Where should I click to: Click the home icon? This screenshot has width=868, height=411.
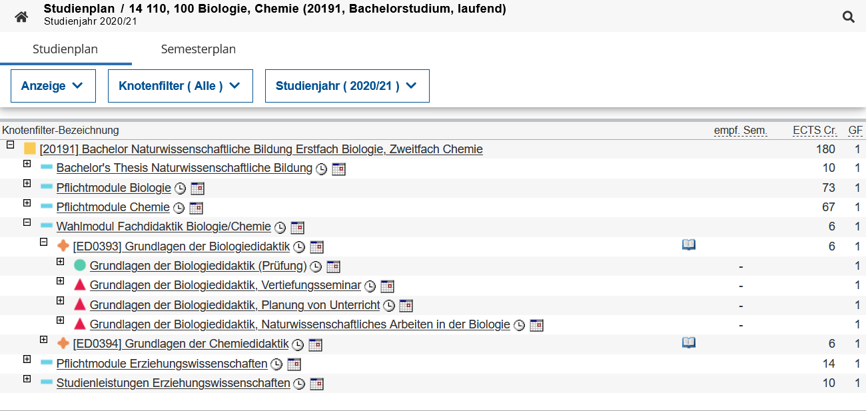click(x=21, y=17)
